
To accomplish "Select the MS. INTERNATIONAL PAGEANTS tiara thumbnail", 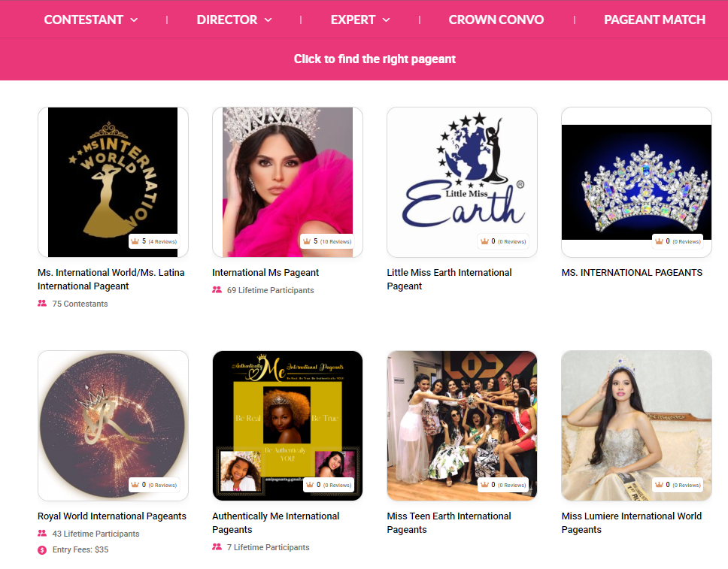I will 636,183.
